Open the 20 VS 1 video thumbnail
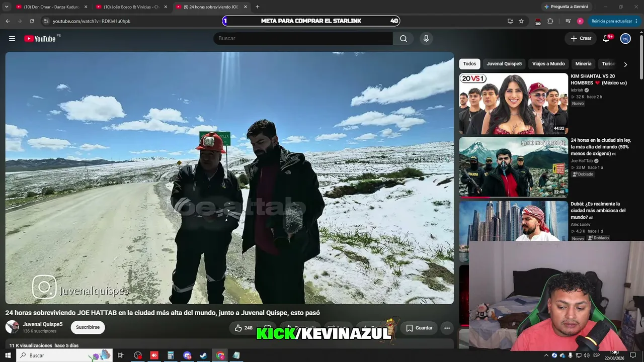 (513, 104)
